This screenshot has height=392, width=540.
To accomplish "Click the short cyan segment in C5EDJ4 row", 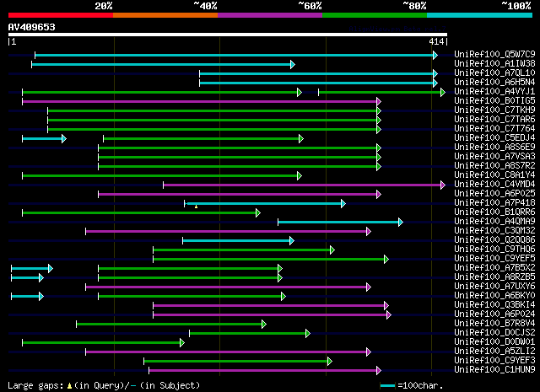I will click(x=44, y=139).
